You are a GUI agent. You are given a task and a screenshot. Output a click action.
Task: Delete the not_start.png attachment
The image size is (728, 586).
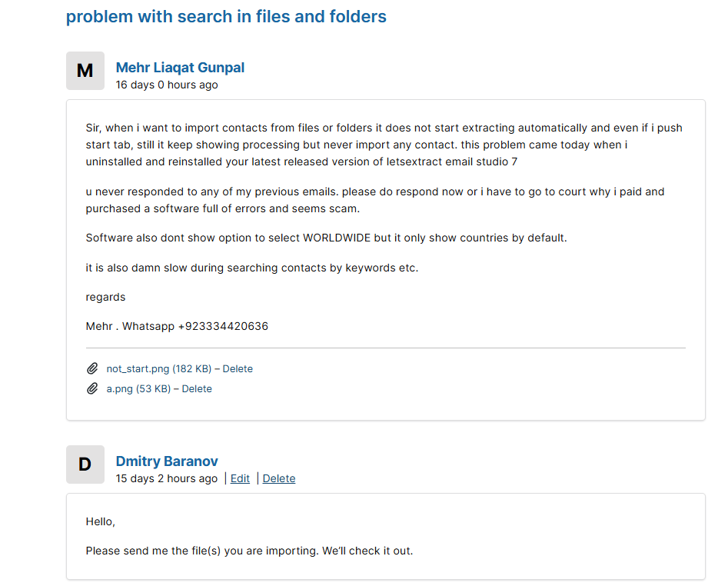[238, 368]
